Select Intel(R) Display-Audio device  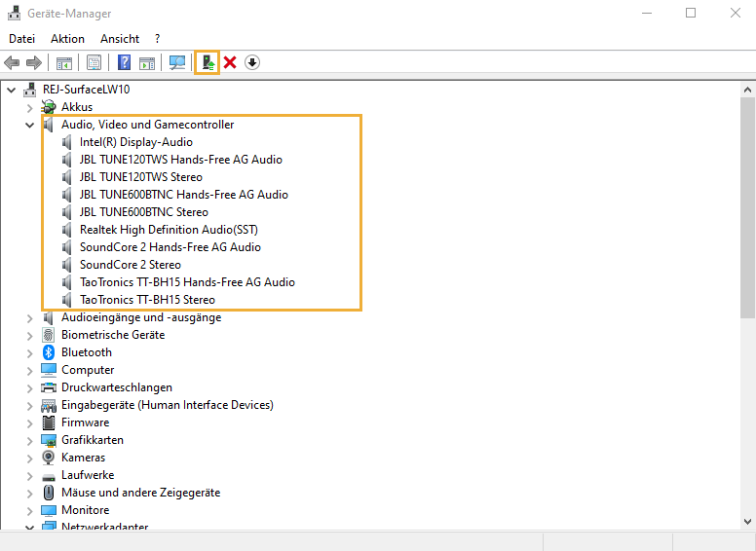coord(136,142)
